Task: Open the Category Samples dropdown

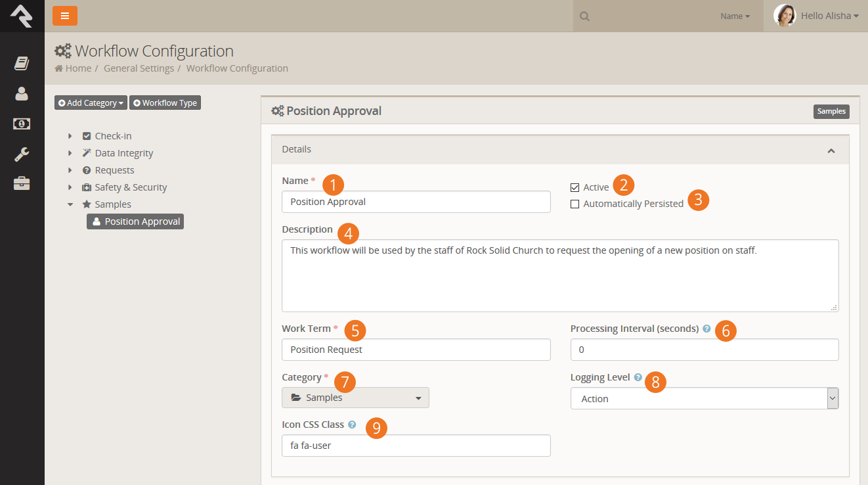Action: pyautogui.click(x=355, y=398)
